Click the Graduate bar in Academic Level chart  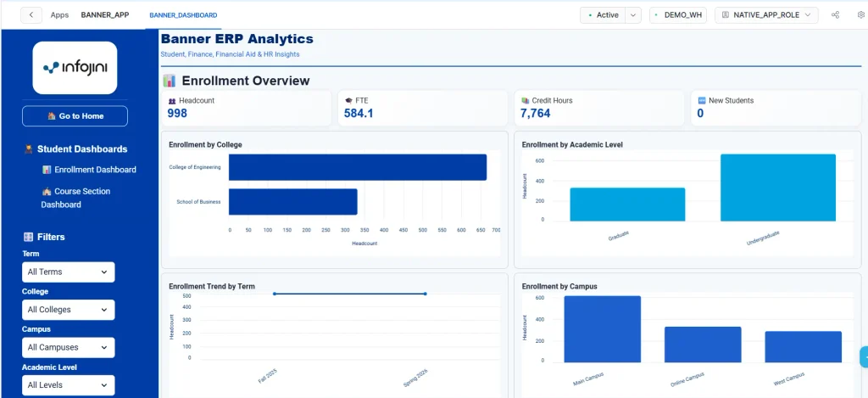[x=627, y=204]
